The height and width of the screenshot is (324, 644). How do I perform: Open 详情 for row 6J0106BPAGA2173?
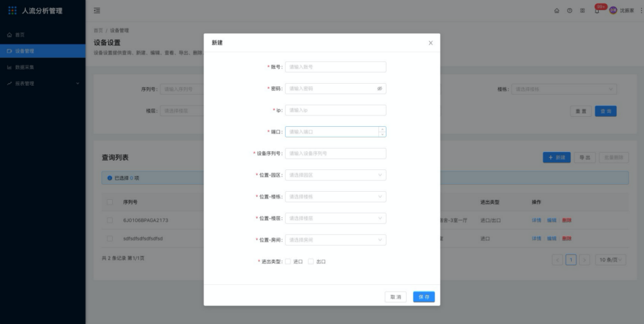[x=537, y=220]
